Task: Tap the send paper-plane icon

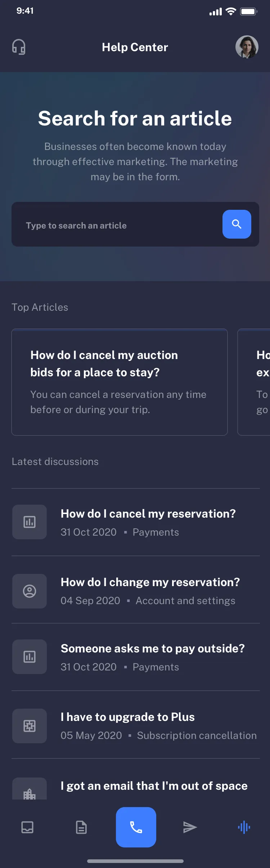Action: [x=190, y=827]
